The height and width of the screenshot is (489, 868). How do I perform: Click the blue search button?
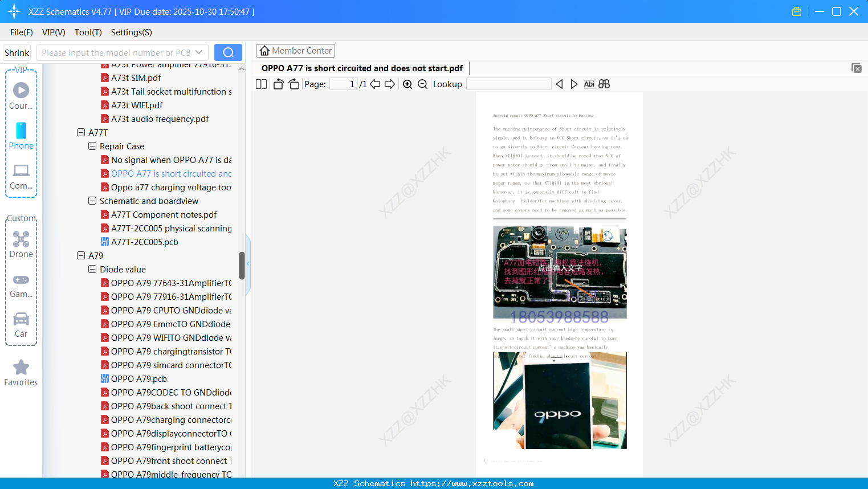pos(228,52)
